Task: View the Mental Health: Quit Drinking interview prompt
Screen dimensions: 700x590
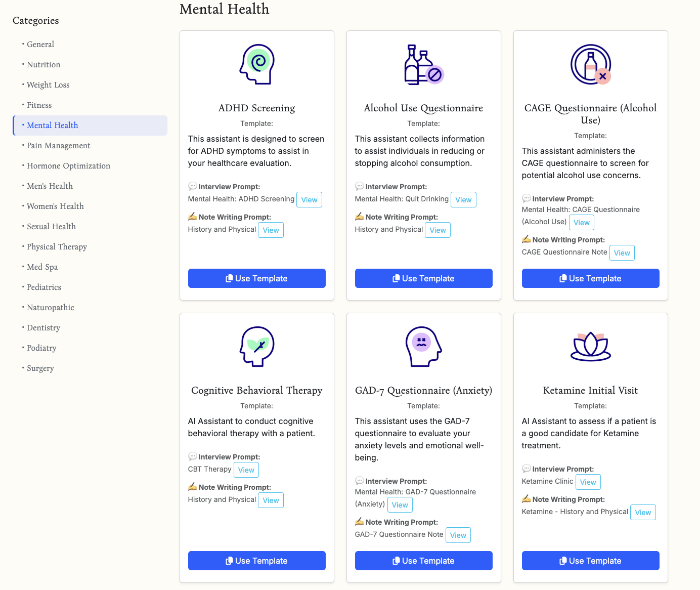Action: 463,200
